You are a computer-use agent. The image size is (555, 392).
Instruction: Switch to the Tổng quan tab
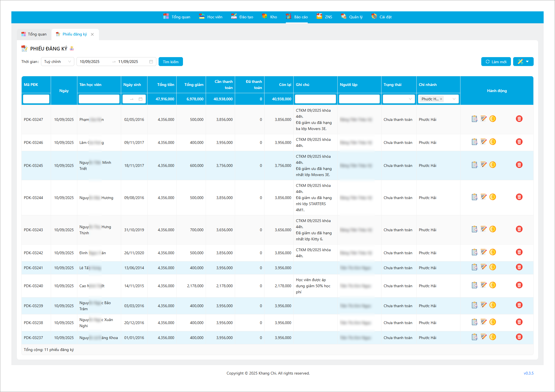[34, 34]
